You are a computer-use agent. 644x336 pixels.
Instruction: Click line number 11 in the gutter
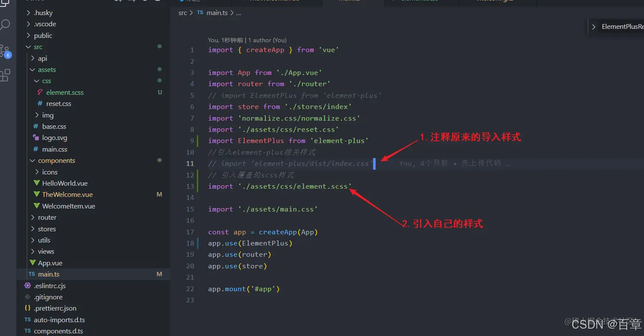pyautogui.click(x=190, y=164)
